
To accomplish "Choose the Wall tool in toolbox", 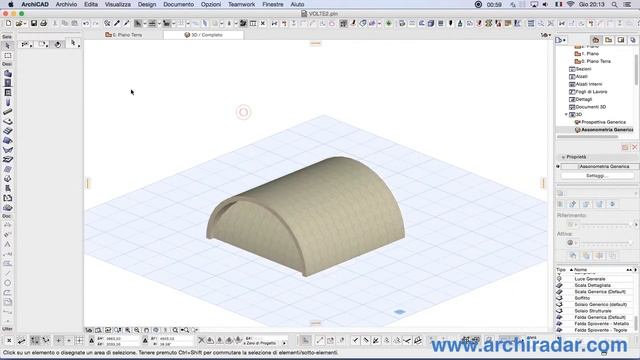I will [7, 74].
